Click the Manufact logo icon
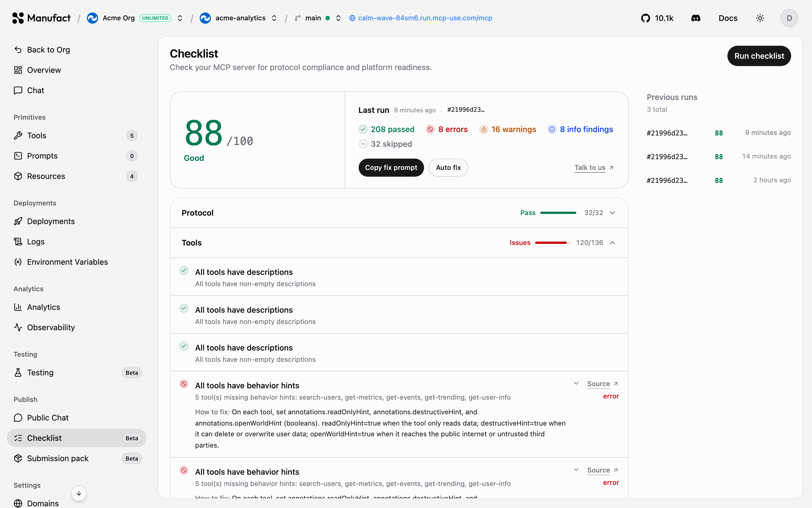The width and height of the screenshot is (812, 508). (18, 18)
